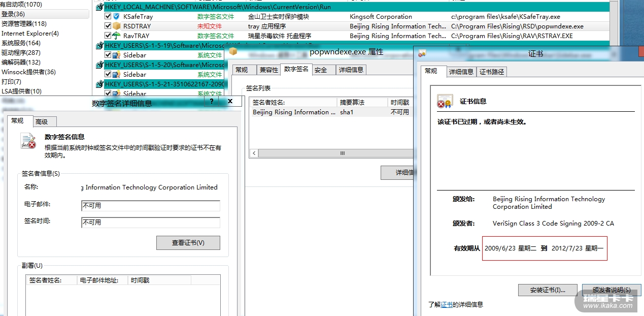Click Sidebar icon under HKEY_USERS\S-1-5-20

coord(116,74)
